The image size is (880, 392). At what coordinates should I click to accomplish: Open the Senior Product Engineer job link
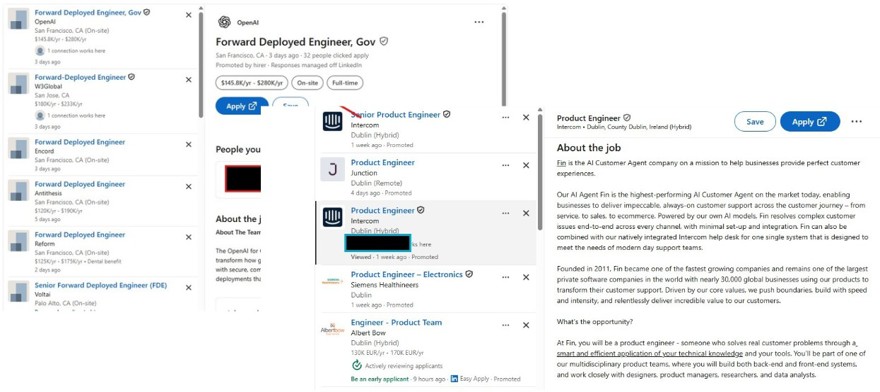pyautogui.click(x=396, y=115)
